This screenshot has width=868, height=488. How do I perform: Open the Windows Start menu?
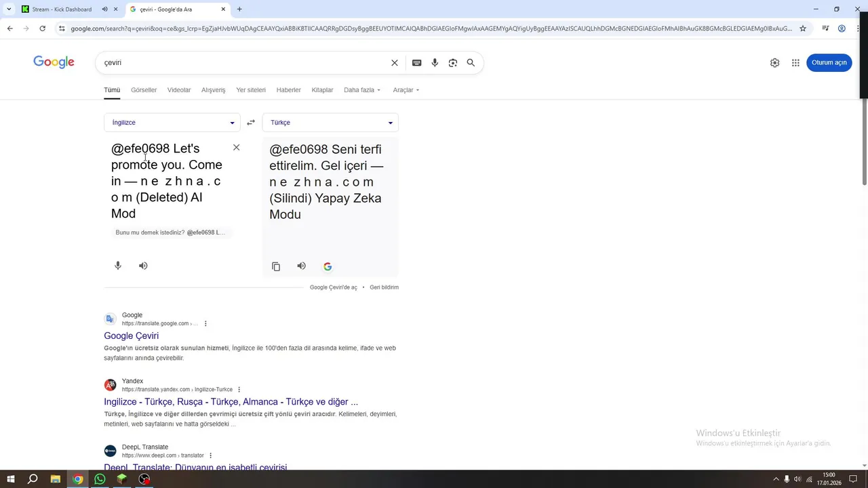point(11,479)
